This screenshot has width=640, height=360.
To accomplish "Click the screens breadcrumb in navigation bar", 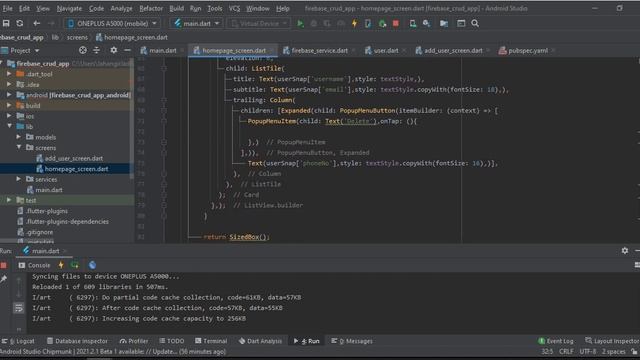I will (x=77, y=37).
